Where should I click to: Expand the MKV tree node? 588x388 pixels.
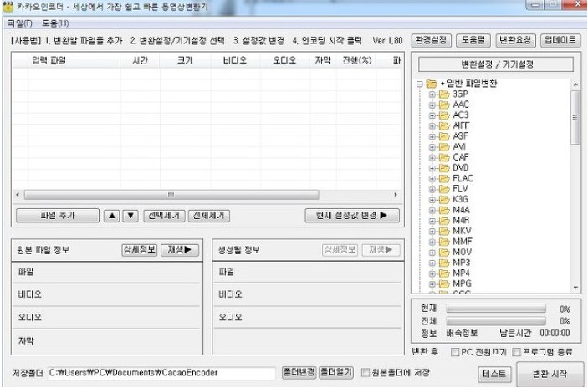pyautogui.click(x=432, y=232)
